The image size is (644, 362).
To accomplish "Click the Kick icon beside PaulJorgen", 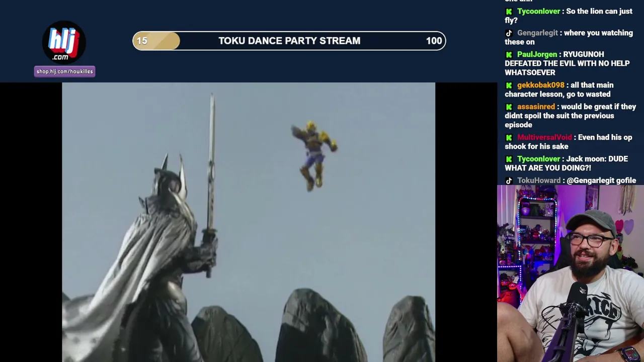I will coord(509,55).
